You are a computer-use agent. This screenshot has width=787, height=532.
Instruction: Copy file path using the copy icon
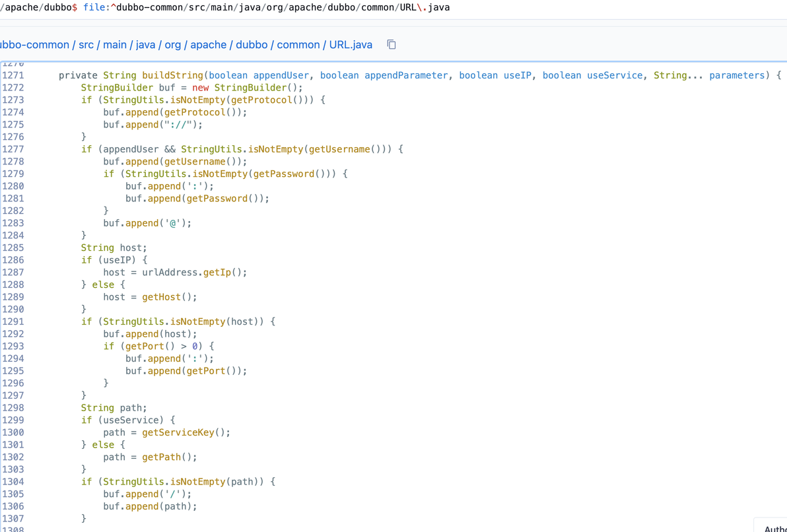[392, 45]
